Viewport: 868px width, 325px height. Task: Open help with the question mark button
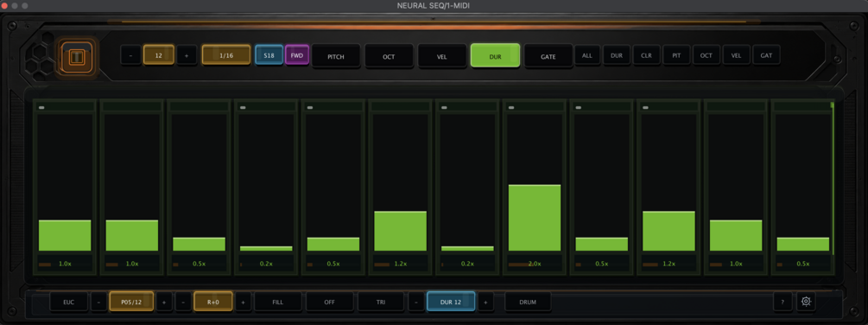coord(782,303)
